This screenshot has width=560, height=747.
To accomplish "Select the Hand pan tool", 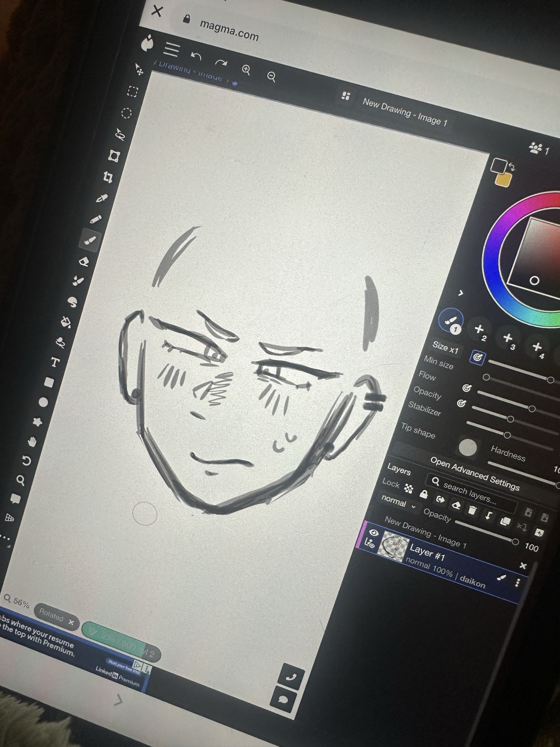I will click(32, 441).
